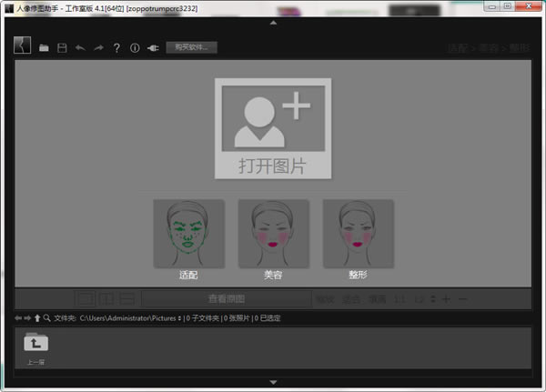Switch to single image view layout
The width and height of the screenshot is (546, 392).
tap(85, 298)
